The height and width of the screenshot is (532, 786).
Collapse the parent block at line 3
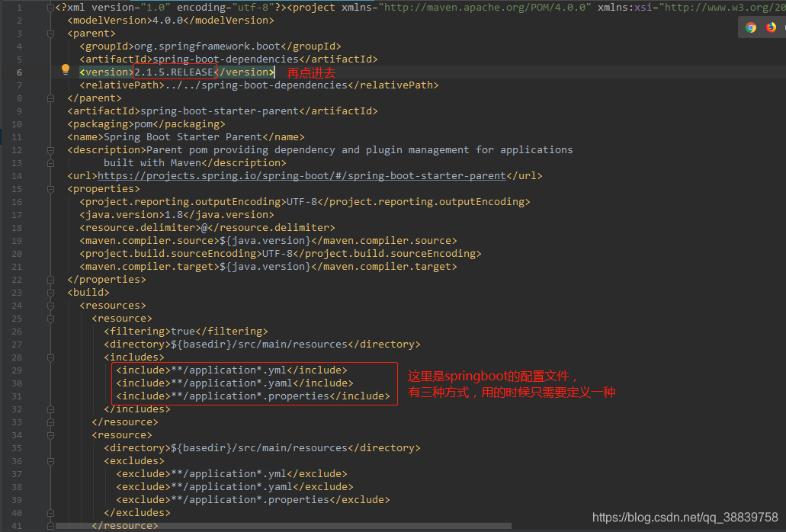50,34
